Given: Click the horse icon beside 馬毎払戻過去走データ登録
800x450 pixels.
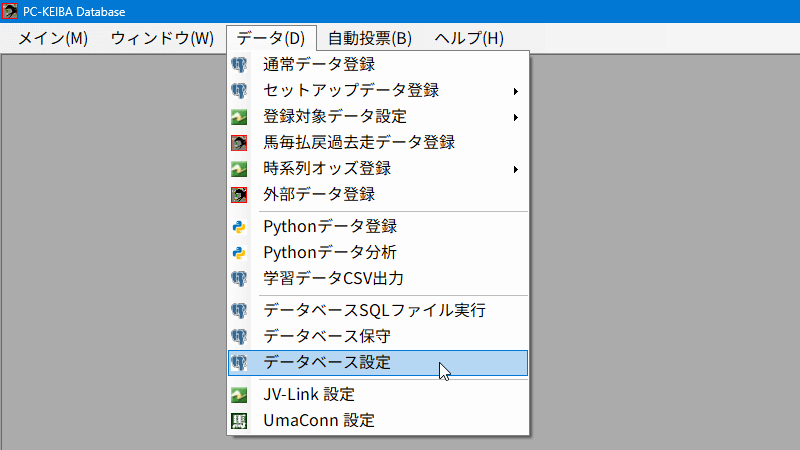Looking at the screenshot, I should (x=239, y=143).
